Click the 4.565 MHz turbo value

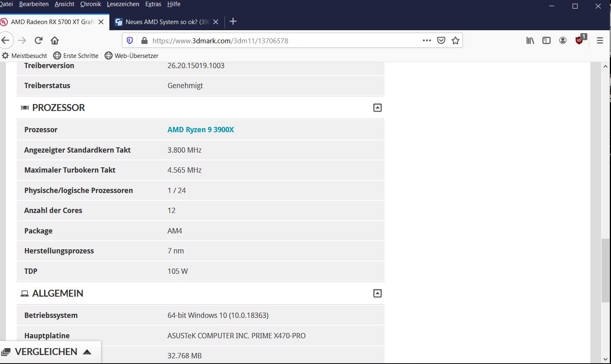coord(184,170)
